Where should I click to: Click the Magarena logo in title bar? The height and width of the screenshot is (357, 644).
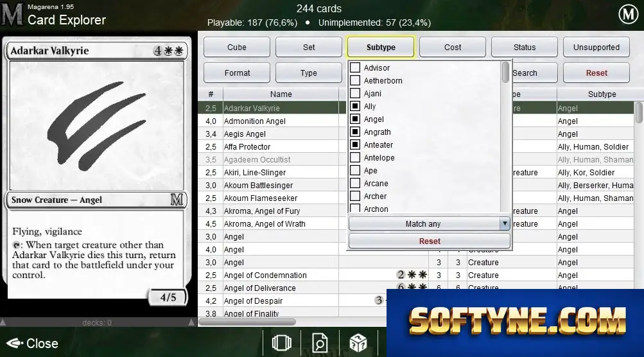coord(12,14)
